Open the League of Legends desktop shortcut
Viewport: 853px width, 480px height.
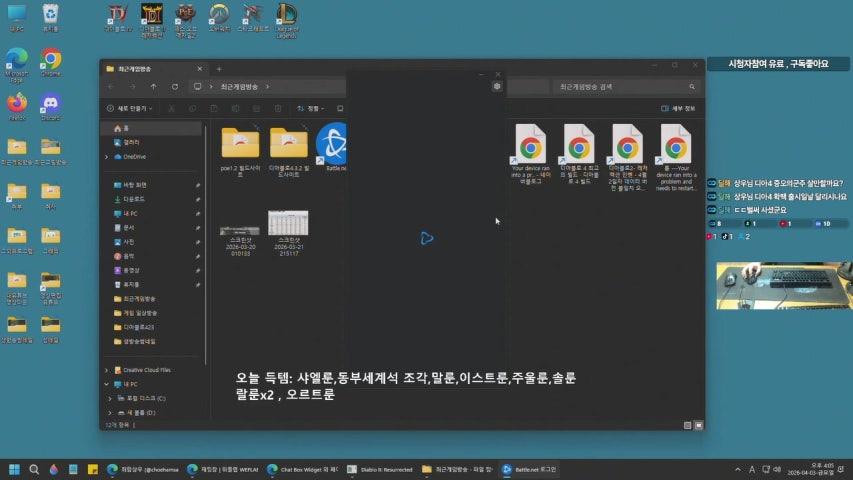point(287,21)
